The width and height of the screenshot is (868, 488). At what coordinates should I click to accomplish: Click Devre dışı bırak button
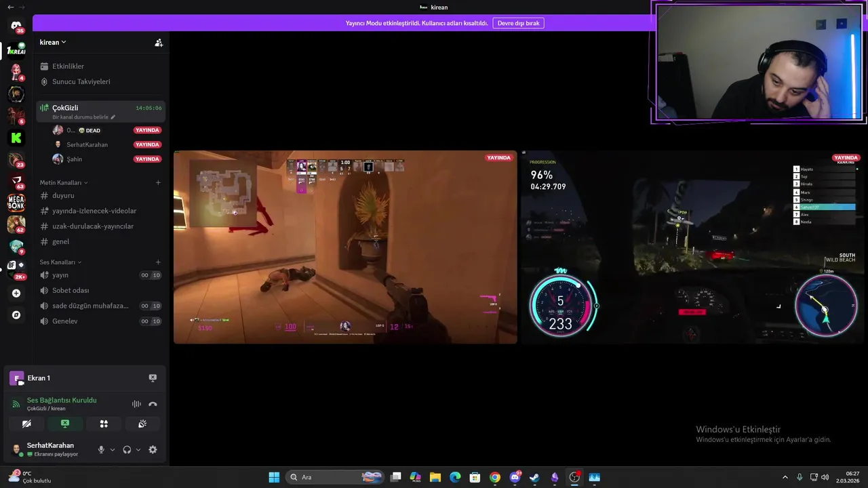click(x=519, y=23)
